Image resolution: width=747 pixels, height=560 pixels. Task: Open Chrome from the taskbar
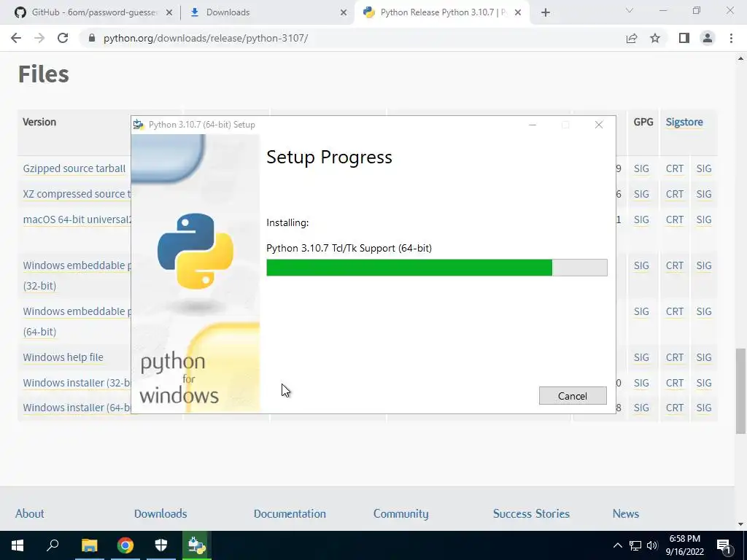(125, 545)
